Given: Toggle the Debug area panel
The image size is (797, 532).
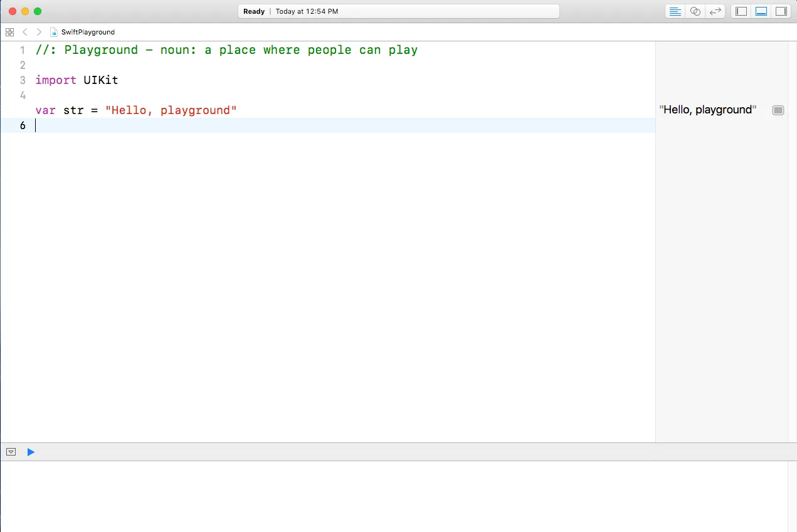Looking at the screenshot, I should click(761, 11).
